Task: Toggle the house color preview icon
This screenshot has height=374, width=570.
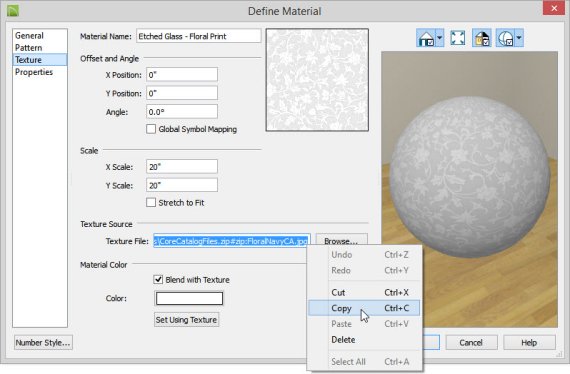Action: [x=482, y=38]
